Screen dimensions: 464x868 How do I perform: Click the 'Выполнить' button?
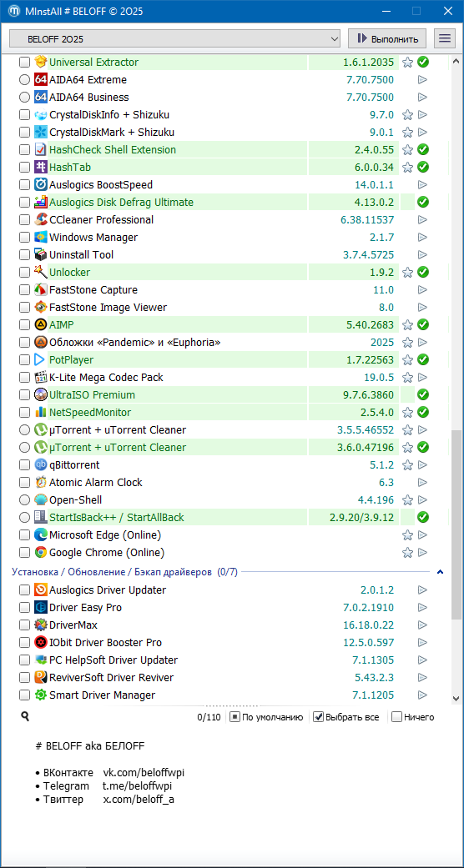[387, 38]
